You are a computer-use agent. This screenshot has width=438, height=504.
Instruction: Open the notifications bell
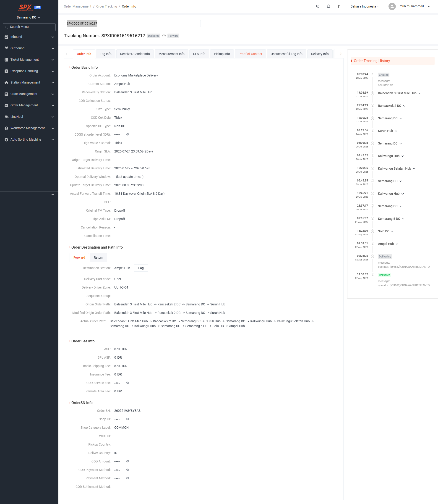click(329, 6)
